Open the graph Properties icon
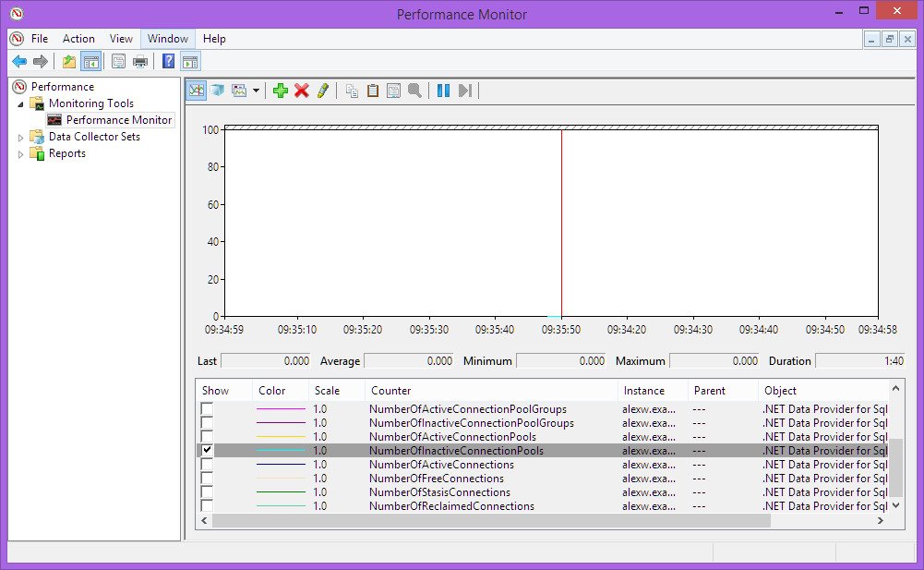This screenshot has width=924, height=570. click(393, 91)
